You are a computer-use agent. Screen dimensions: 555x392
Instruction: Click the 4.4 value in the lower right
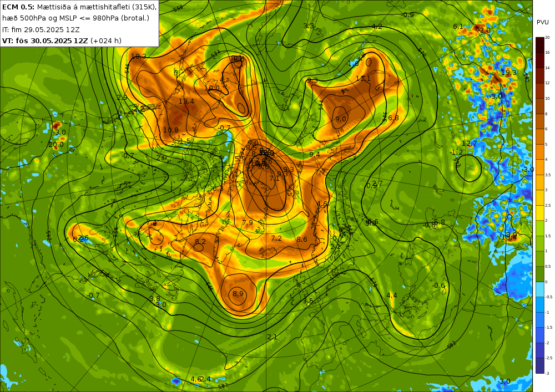pyautogui.click(x=391, y=296)
